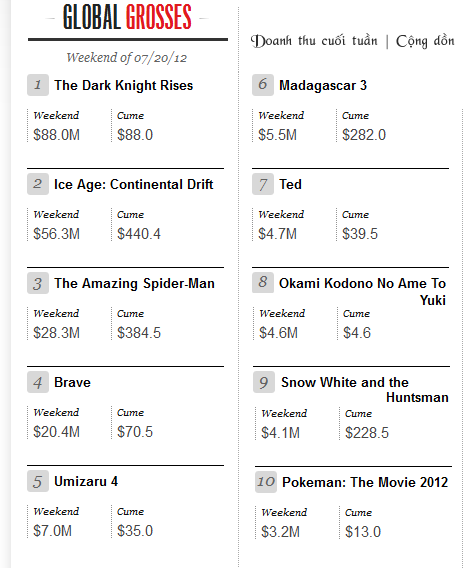Image resolution: width=468 pixels, height=568 pixels.
Task: Open the Brave movie title
Action: pos(72,383)
